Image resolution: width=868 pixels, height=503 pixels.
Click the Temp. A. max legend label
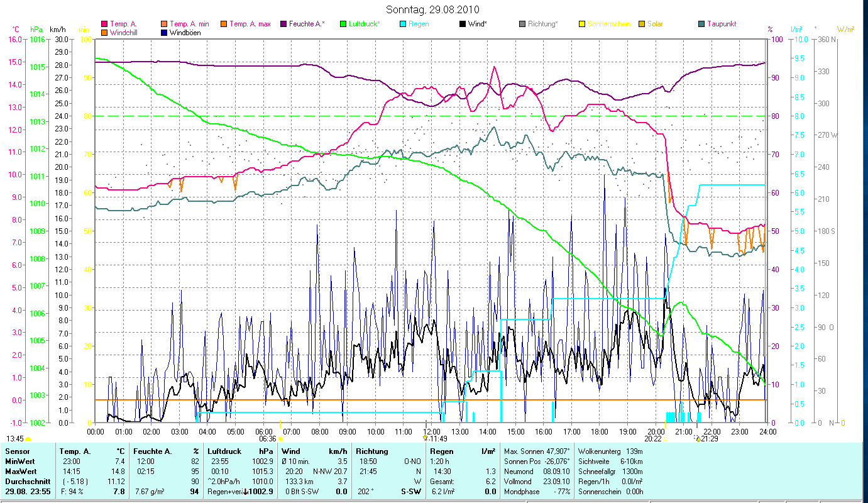[x=250, y=24]
